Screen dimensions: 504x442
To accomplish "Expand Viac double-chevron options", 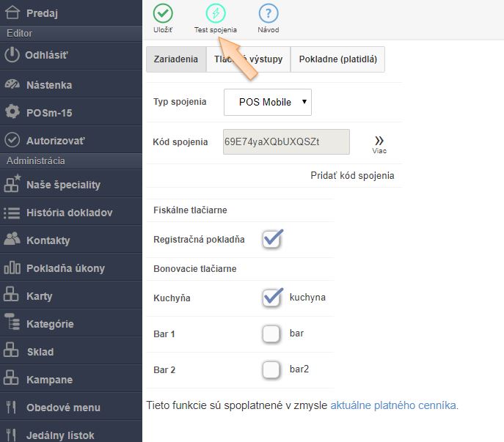I will 379,142.
